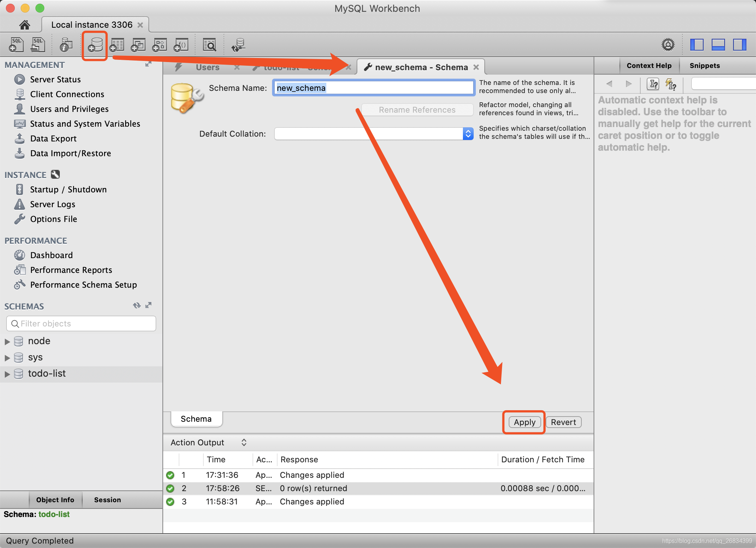Screen dimensions: 756x548
Task: Click the open SQL script file icon
Action: (38, 45)
